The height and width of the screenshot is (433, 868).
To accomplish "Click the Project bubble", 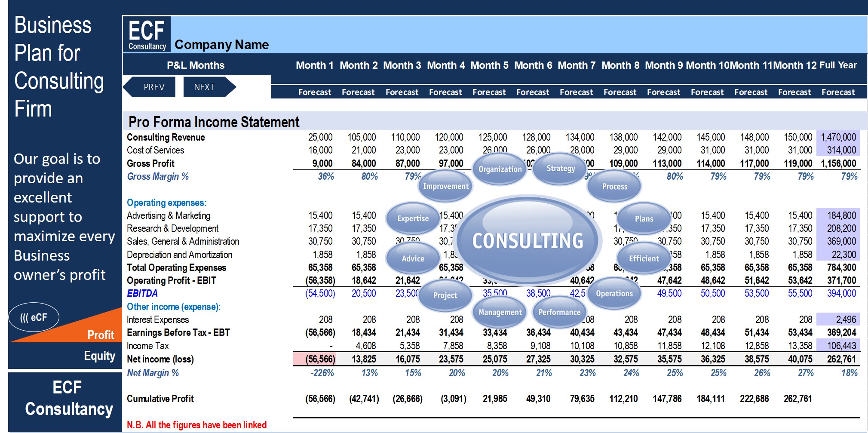I will click(445, 295).
